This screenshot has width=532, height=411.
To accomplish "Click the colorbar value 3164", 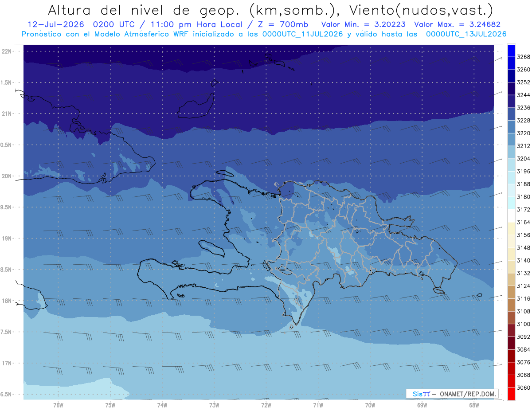I will point(524,222).
